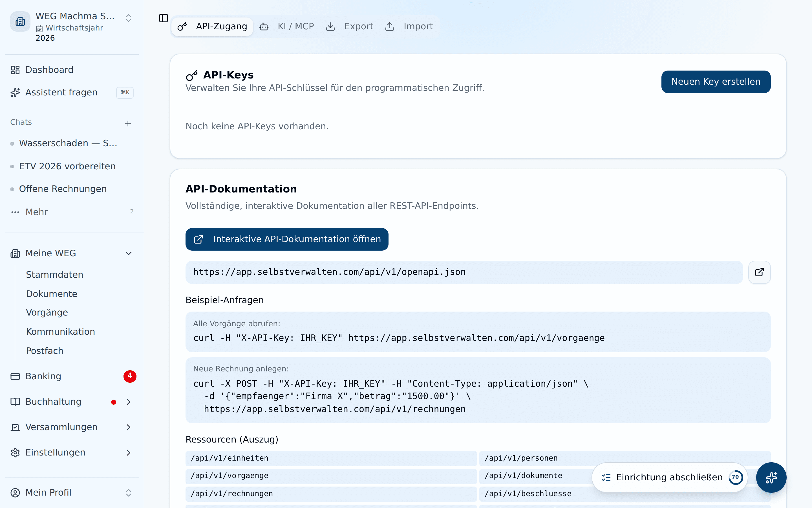This screenshot has width=812, height=508.
Task: Click the 70 percent setup progress ring
Action: [x=736, y=478]
